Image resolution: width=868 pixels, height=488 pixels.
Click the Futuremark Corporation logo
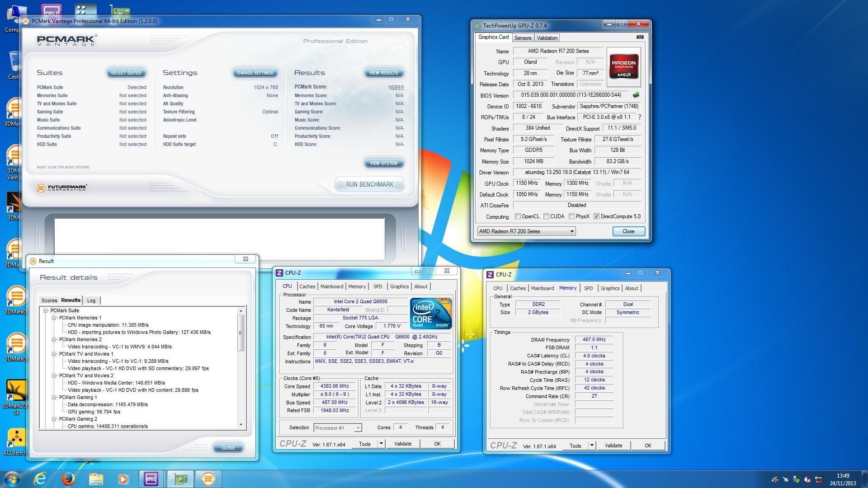pyautogui.click(x=61, y=188)
